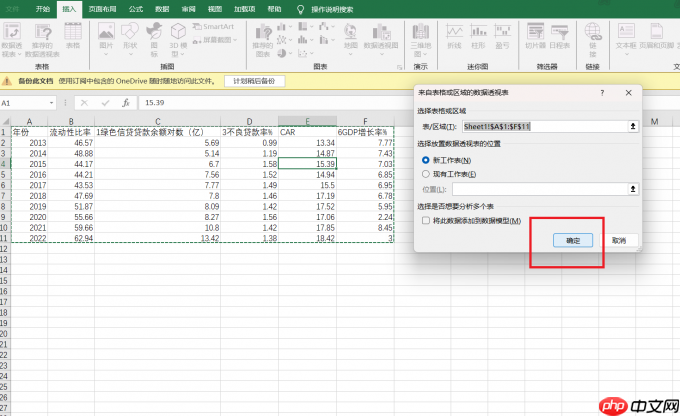Open Recommended PivotTables (推荐的数据透视表)
Viewport: 680px width, 416px height.
[42, 40]
